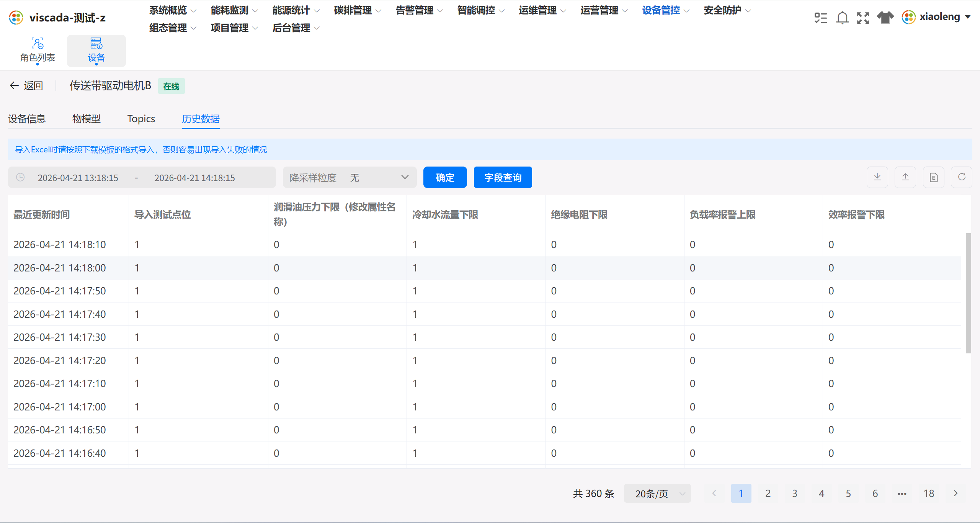Expand the 碳排管理 menu
The width and height of the screenshot is (980, 523).
point(358,10)
